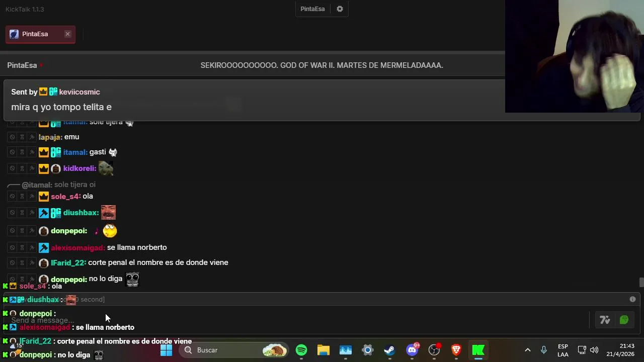
Task: Click crown badge beside kidkoreli
Action: coord(44,168)
